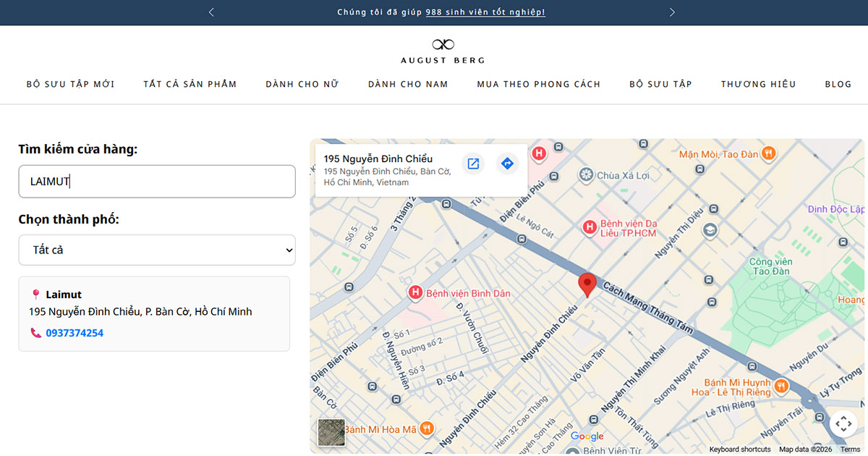Screen dimensions: 868x456
Task: Click the Dinh Độc Lập map label
Action: click(836, 209)
